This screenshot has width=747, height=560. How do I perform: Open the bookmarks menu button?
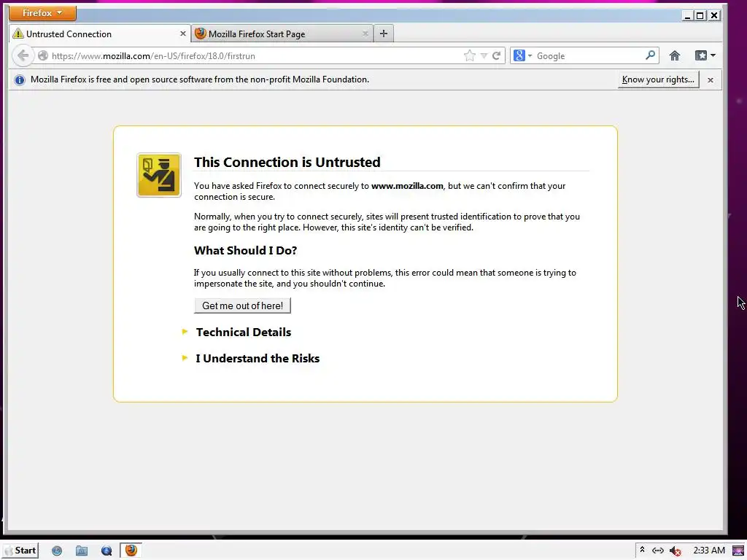tap(705, 55)
